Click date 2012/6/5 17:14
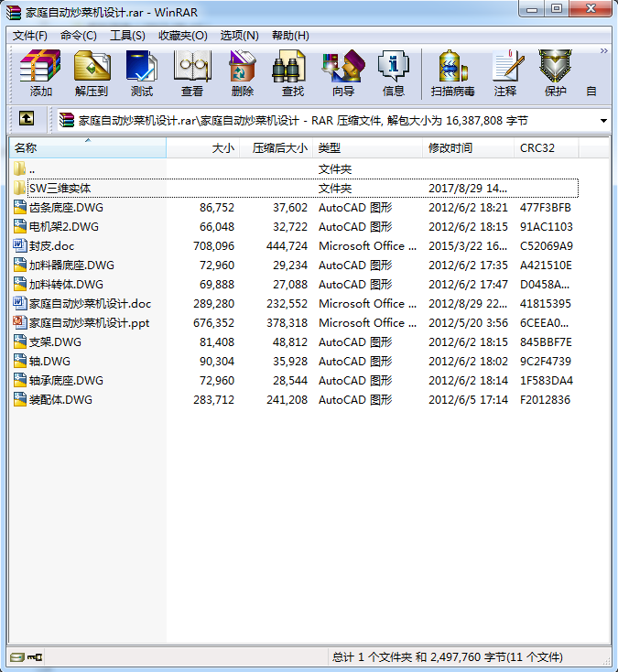Viewport: 618px width, 672px height. pyautogui.click(x=468, y=399)
